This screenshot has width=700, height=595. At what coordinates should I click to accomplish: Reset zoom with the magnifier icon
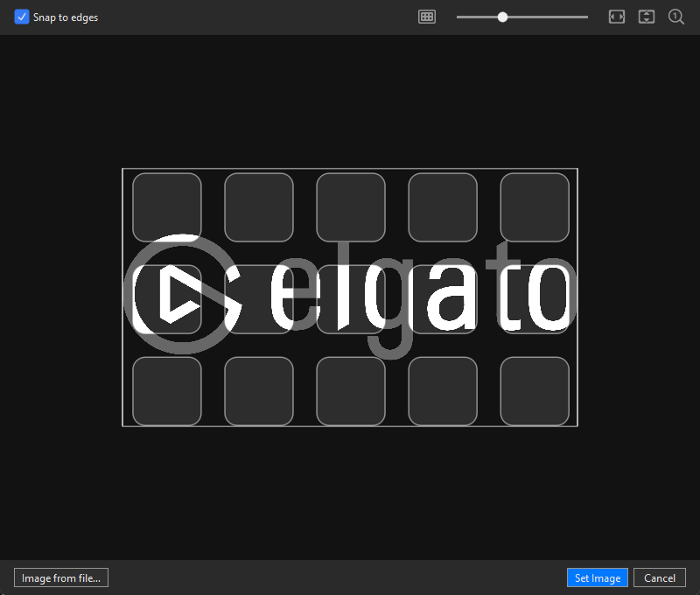tap(675, 17)
